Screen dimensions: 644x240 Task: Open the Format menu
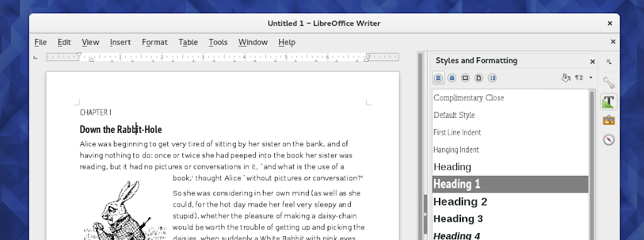[x=155, y=42]
